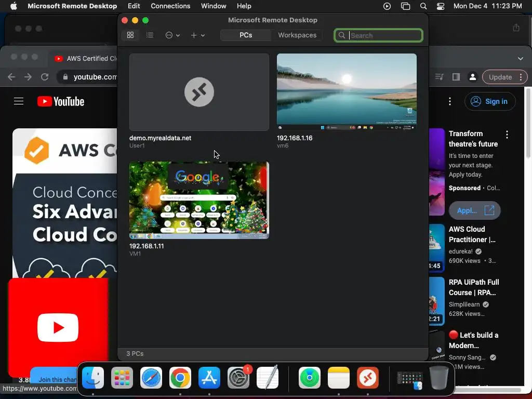Open the plus Add dropdown
The width and height of the screenshot is (532, 399).
(198, 35)
